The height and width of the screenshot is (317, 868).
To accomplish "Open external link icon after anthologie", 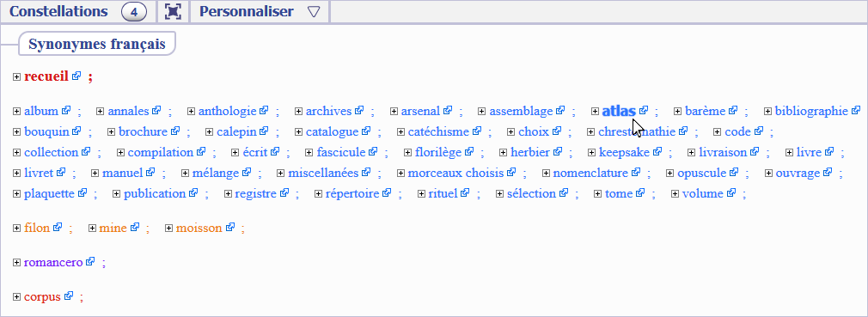I will pyautogui.click(x=264, y=111).
